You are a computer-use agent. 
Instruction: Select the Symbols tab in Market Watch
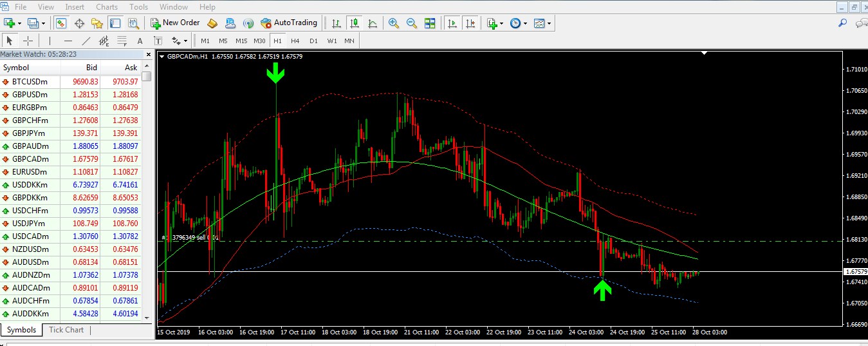(21, 330)
